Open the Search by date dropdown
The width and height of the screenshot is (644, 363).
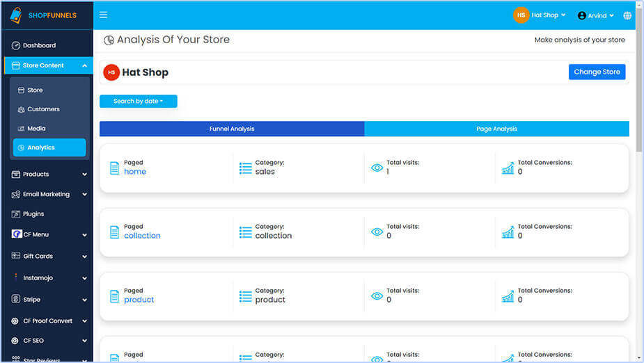(139, 102)
